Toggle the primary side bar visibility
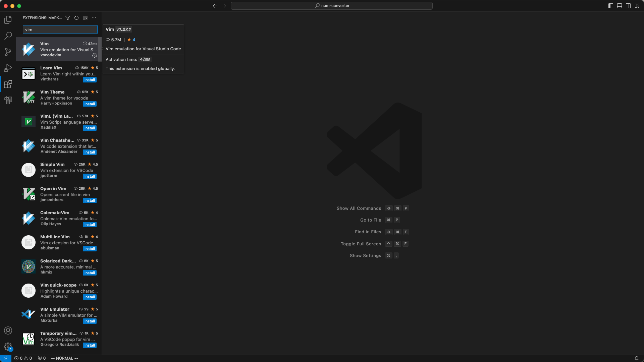The height and width of the screenshot is (362, 644). [x=611, y=6]
